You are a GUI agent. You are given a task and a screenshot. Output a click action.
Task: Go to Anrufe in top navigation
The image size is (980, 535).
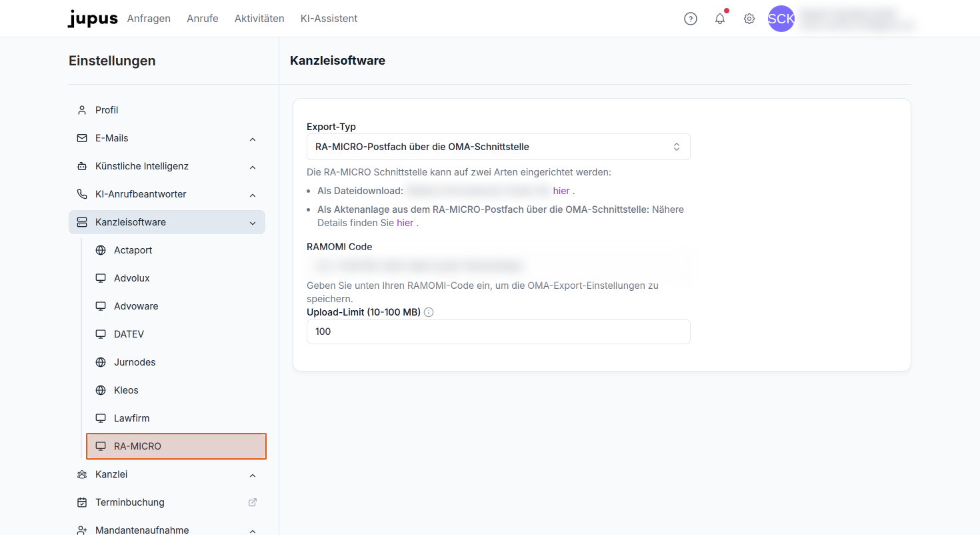[x=203, y=19]
